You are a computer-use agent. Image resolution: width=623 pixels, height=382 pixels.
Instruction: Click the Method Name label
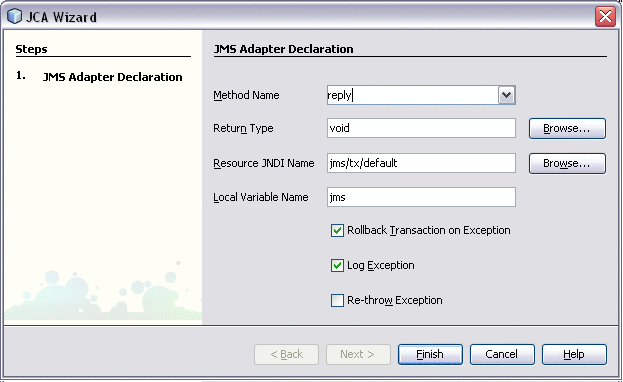point(246,95)
